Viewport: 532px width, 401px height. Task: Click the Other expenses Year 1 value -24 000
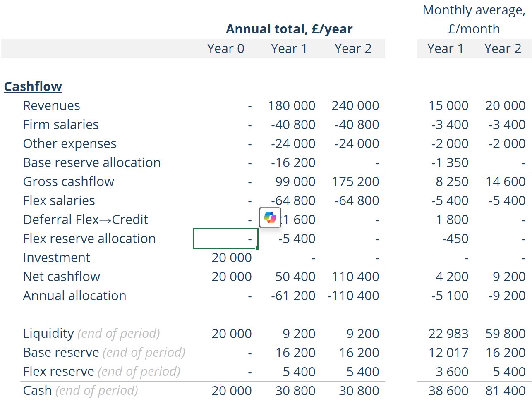pos(293,143)
